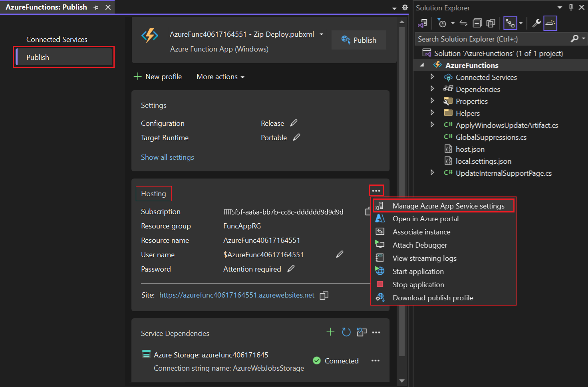This screenshot has height=387, width=588.
Task: Expand the Helpers folder in Solution Explorer
Action: 432,113
